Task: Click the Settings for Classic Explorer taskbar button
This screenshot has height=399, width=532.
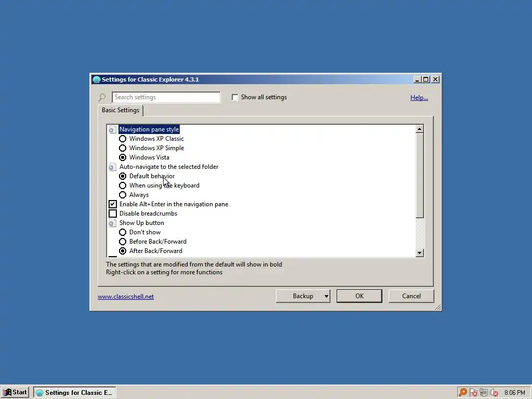Action: click(x=75, y=393)
